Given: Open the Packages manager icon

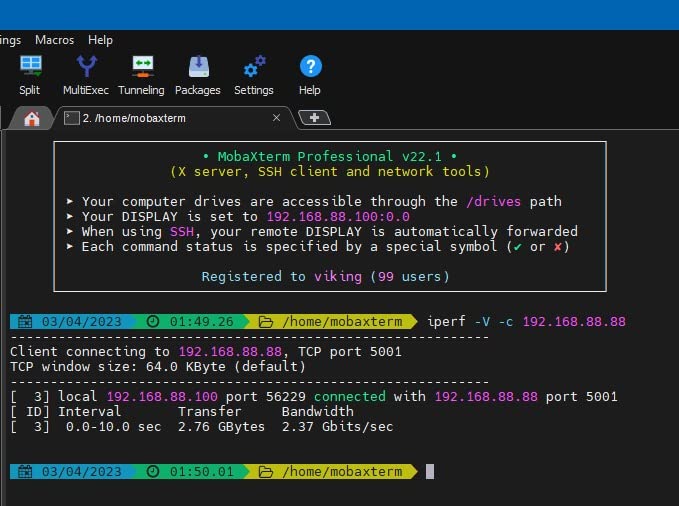Looking at the screenshot, I should click(x=198, y=75).
